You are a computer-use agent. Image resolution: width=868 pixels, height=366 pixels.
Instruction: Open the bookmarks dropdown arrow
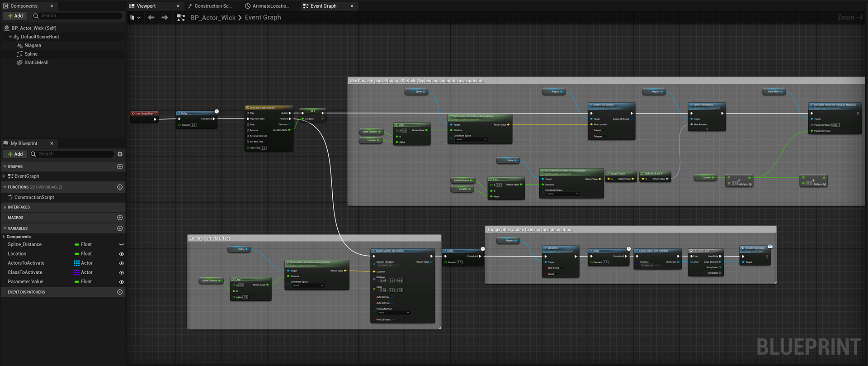[139, 18]
